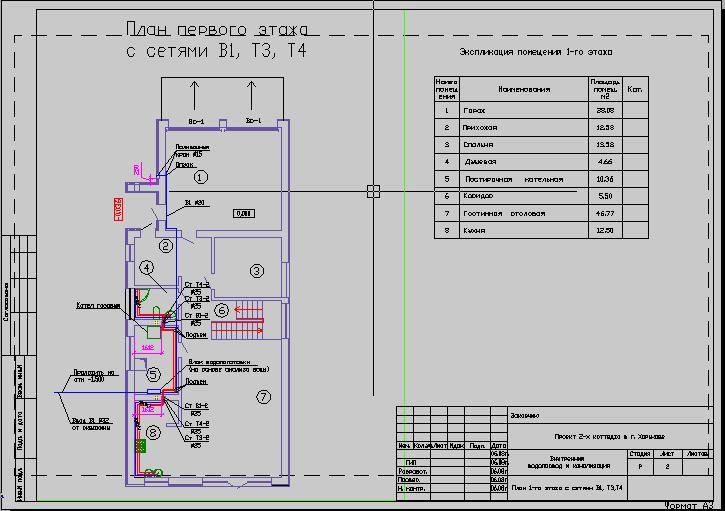
Task: Click 'Спальня' row name in the table
Action: 480,145
